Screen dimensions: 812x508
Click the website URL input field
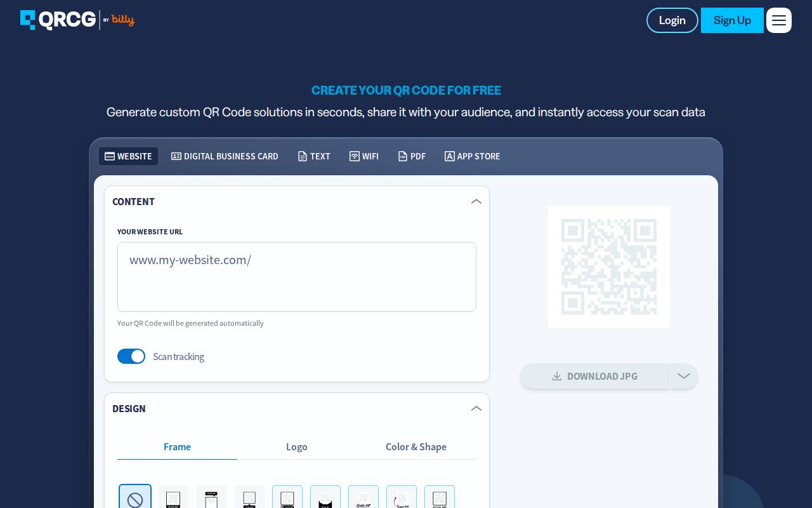click(297, 277)
